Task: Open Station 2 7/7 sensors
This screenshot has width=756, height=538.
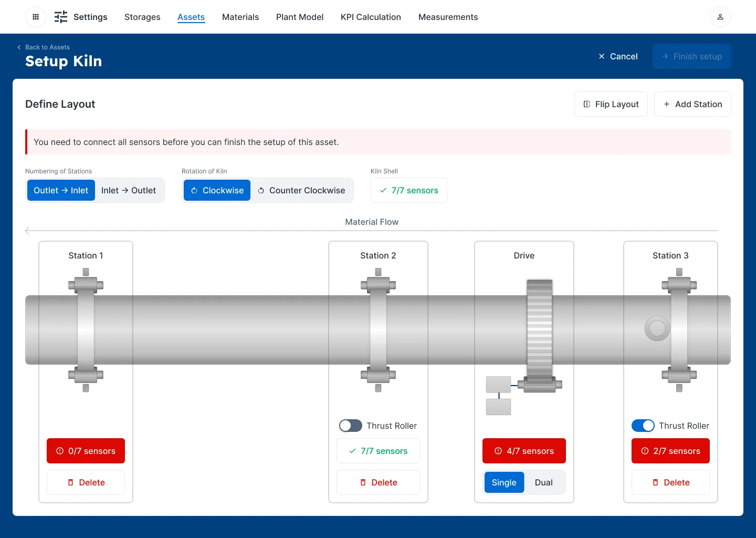Action: 378,451
